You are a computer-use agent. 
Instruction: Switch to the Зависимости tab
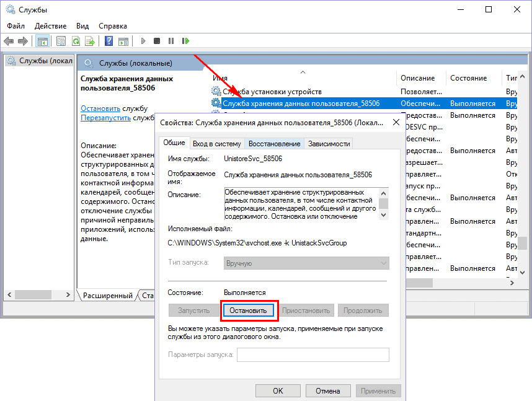(x=329, y=143)
